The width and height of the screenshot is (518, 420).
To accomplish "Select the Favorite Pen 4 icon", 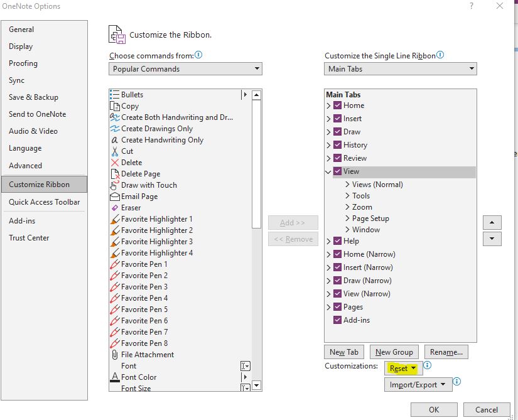I will point(115,298).
